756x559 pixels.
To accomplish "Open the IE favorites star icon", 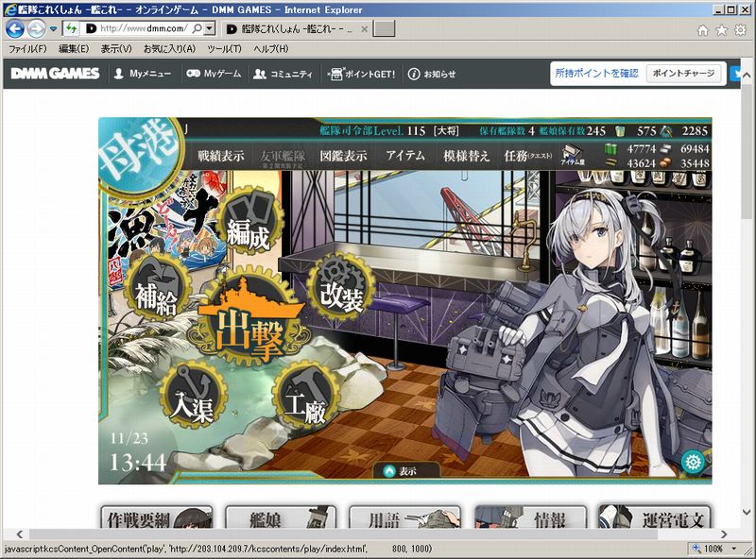I will pyautogui.click(x=721, y=30).
